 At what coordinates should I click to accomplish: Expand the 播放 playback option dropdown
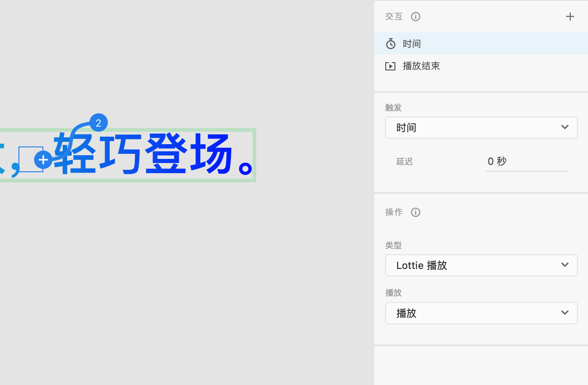(475, 313)
